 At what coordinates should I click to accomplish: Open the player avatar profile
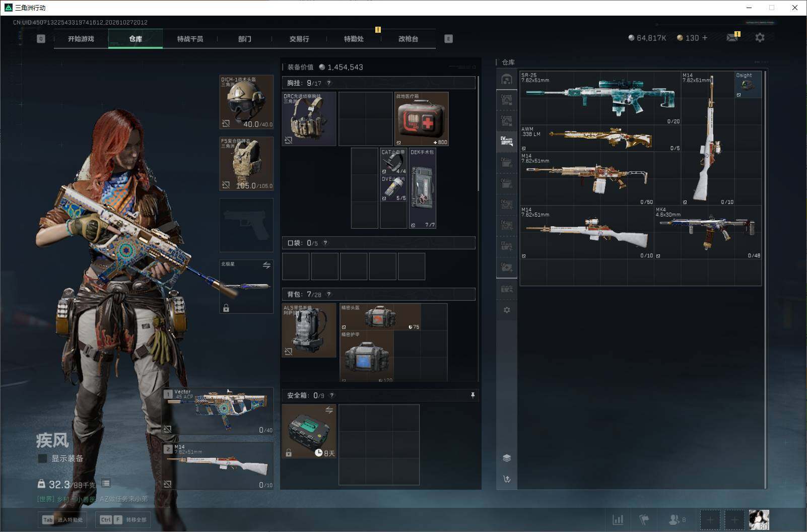pos(759,519)
